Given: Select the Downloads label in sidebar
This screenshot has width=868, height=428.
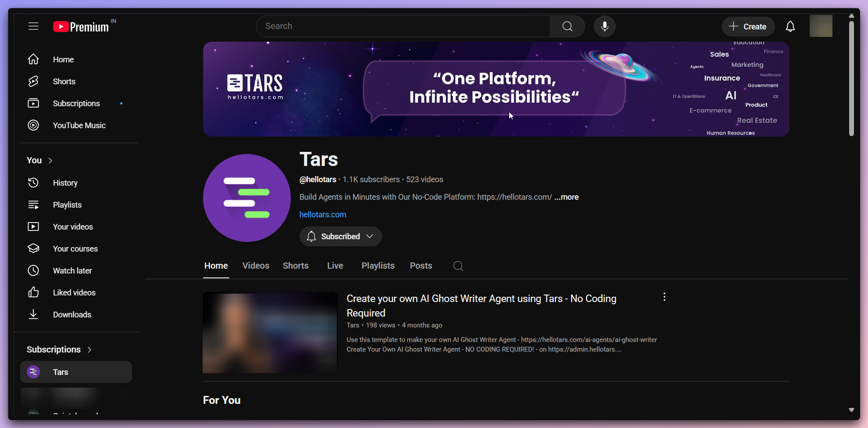Looking at the screenshot, I should [72, 314].
